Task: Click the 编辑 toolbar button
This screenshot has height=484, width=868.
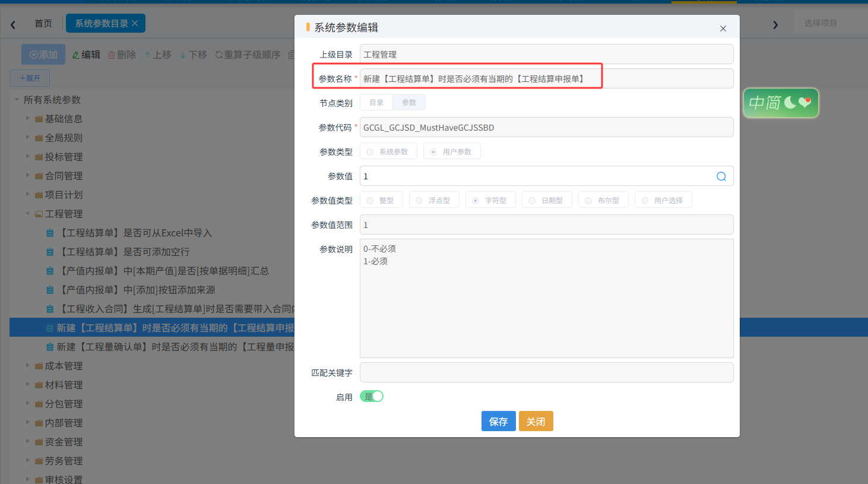Action: (x=86, y=55)
